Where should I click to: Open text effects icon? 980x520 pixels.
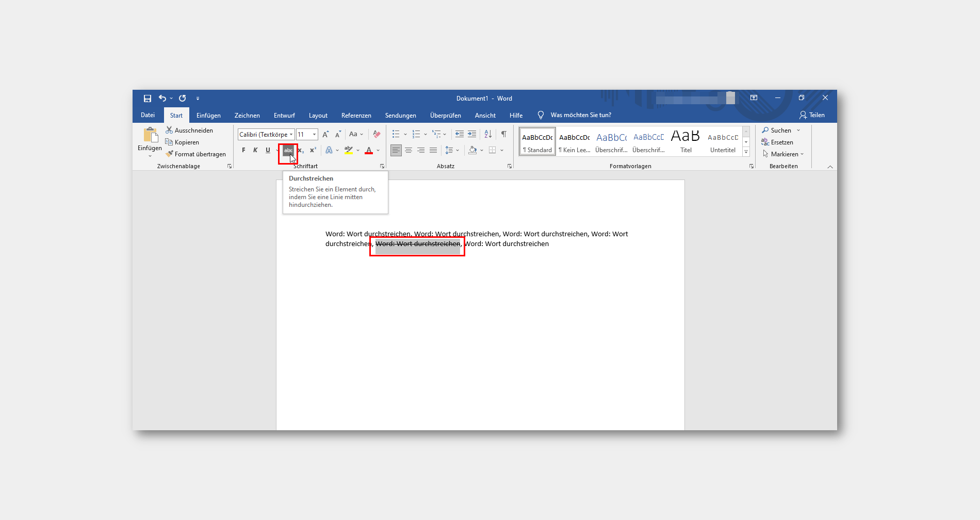(x=329, y=150)
